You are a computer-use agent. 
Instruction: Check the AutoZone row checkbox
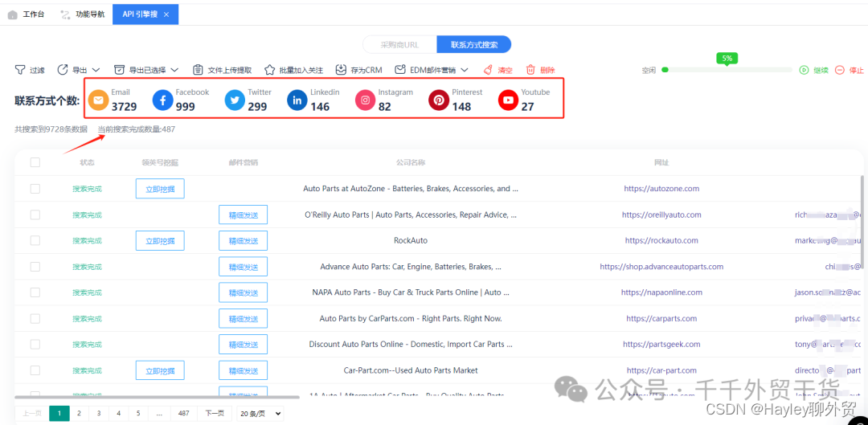(x=35, y=189)
